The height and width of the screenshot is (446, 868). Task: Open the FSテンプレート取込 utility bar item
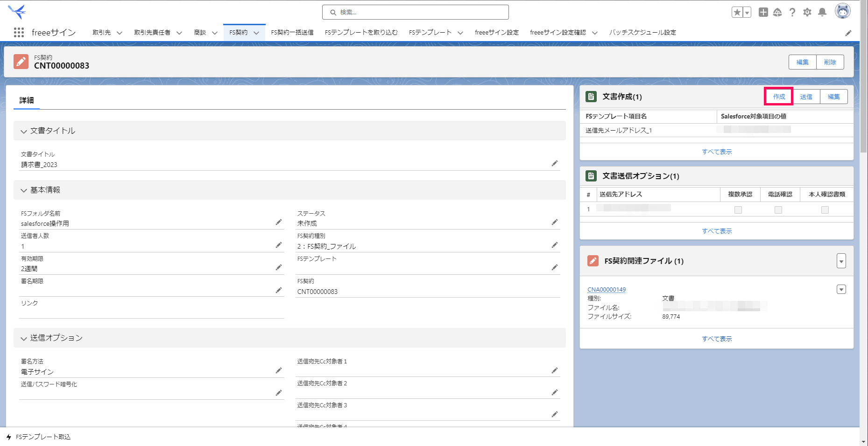tap(38, 437)
